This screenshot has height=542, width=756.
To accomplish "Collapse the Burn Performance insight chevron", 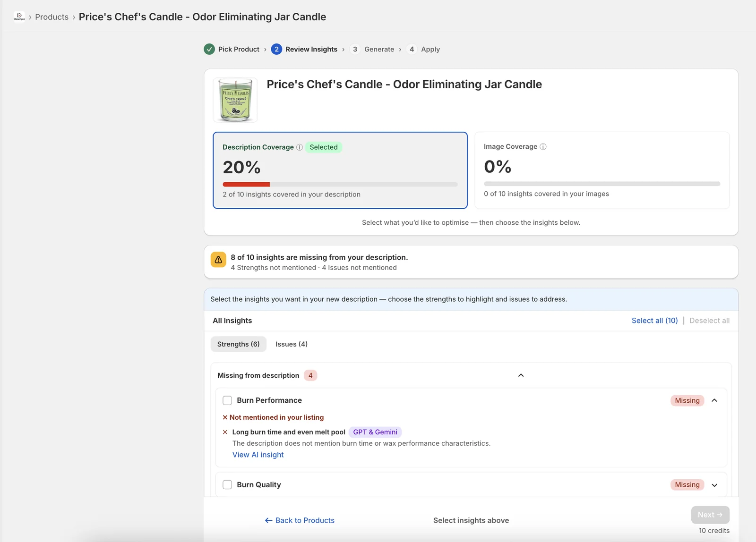I will [x=714, y=400].
